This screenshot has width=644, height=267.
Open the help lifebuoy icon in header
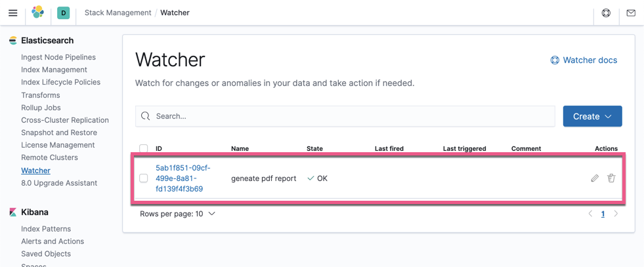pos(606,12)
